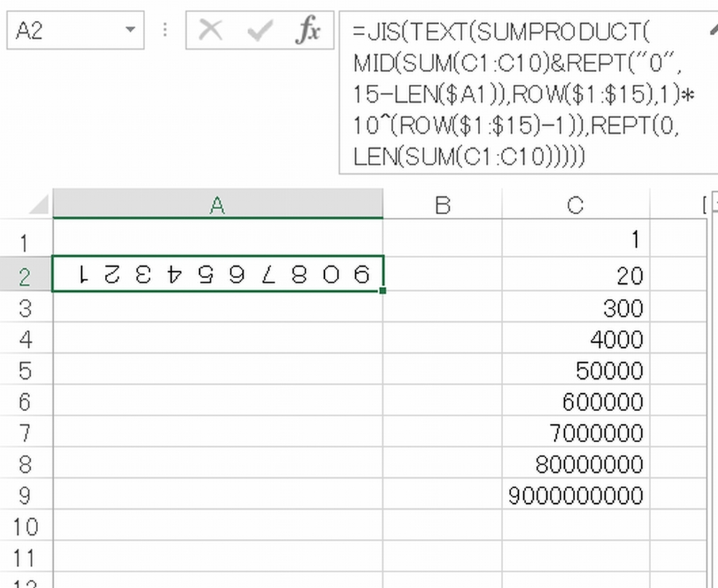The height and width of the screenshot is (588, 718).
Task: Select column C header
Action: (575, 206)
